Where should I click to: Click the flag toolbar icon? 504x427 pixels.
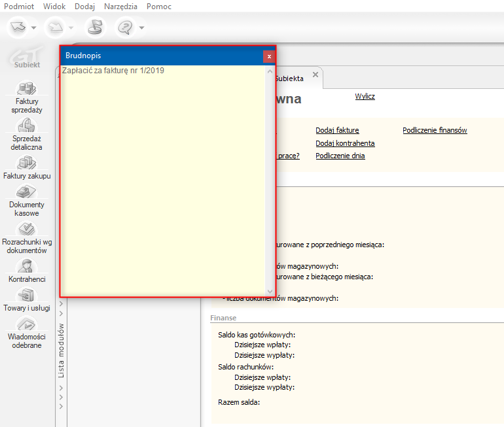[95, 27]
